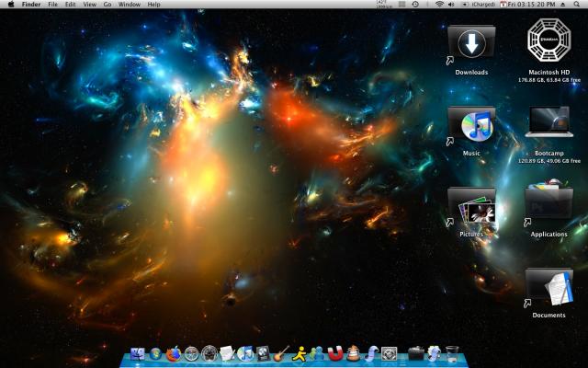This screenshot has height=368, width=588.
Task: Open the Downloads folder on desktop
Action: click(x=471, y=43)
